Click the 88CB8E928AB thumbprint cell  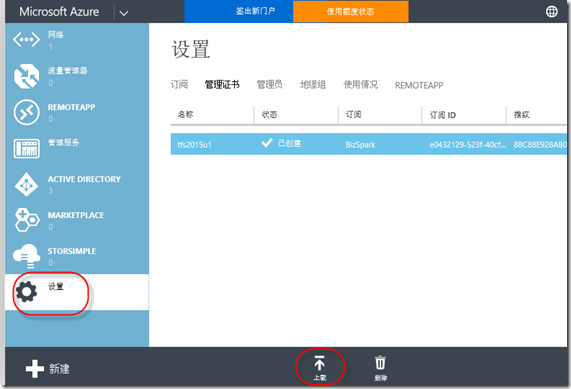(540, 145)
